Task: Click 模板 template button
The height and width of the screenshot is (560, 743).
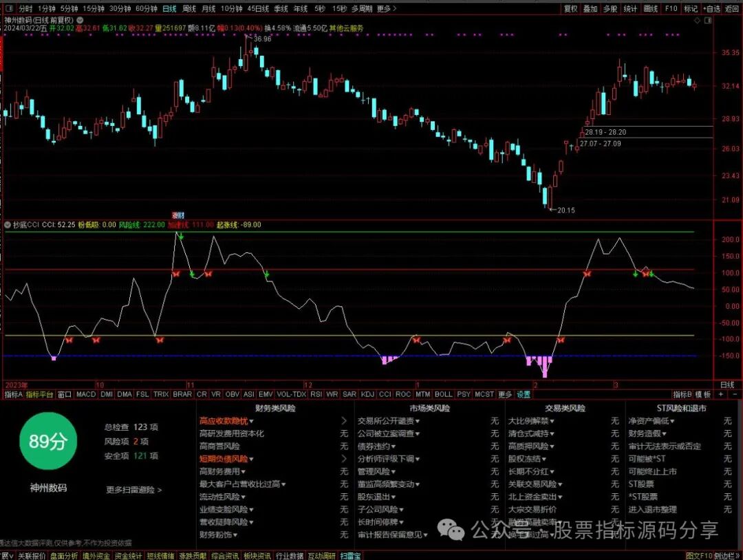Action: point(704,394)
